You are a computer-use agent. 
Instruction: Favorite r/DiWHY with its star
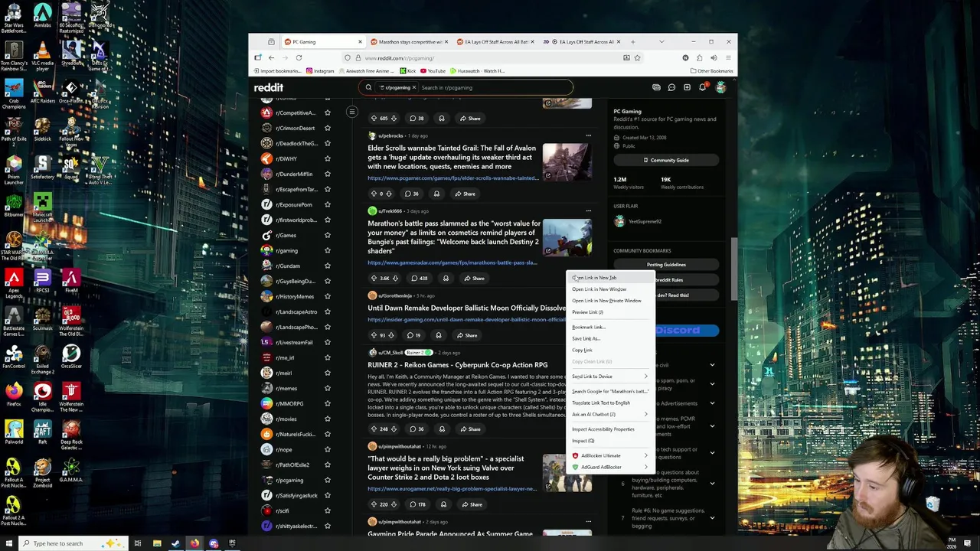point(327,158)
